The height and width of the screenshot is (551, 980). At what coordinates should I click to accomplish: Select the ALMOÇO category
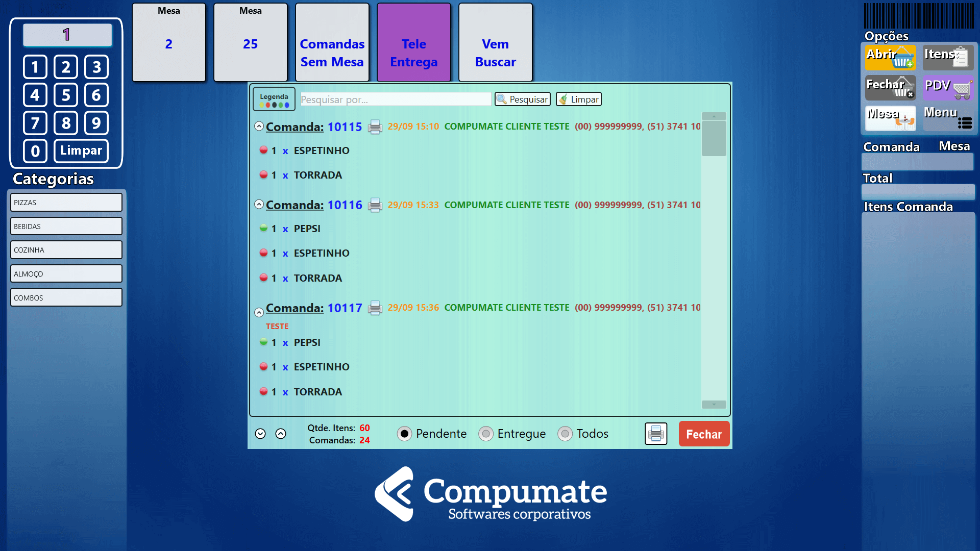pyautogui.click(x=66, y=274)
